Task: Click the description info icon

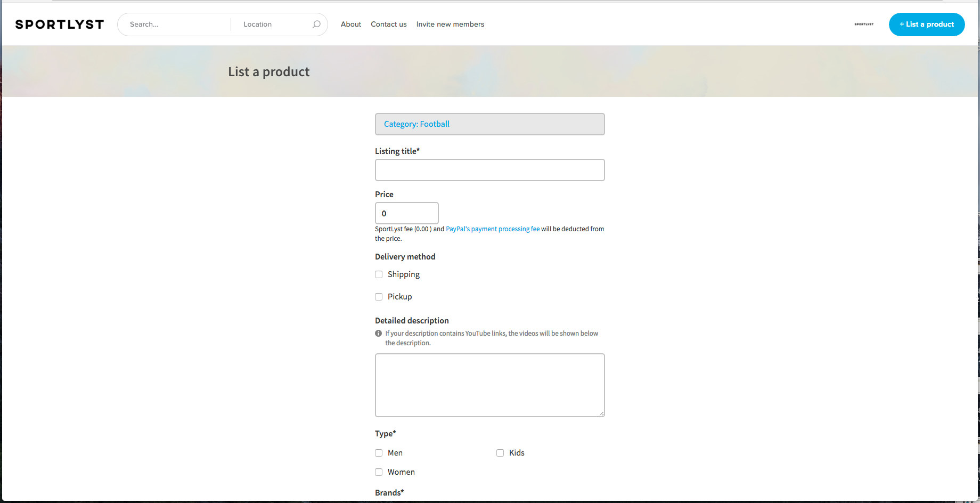Action: coord(379,334)
